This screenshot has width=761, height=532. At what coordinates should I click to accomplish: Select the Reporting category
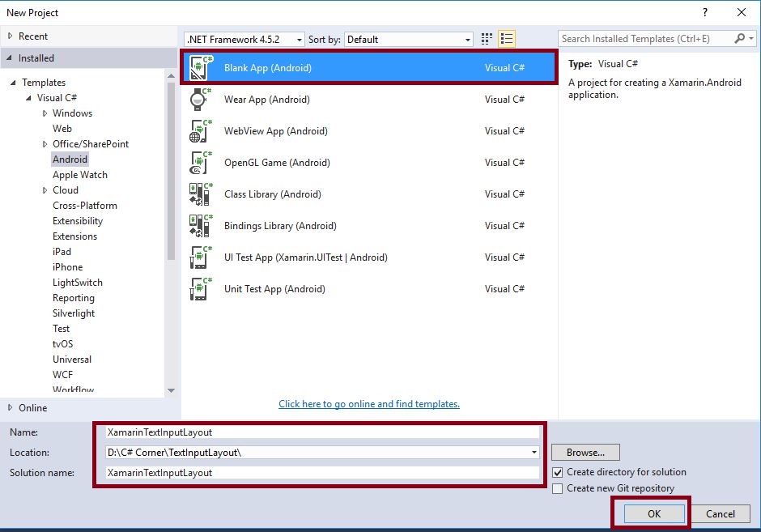point(74,298)
